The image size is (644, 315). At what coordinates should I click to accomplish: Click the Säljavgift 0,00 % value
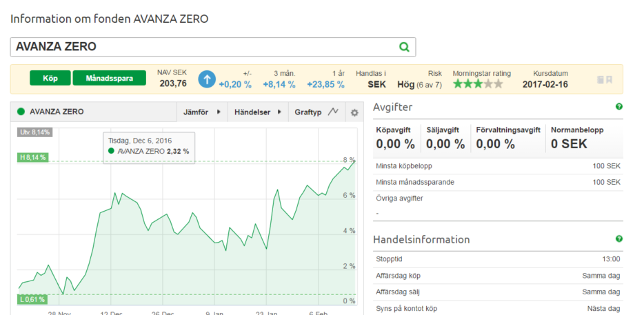point(445,144)
